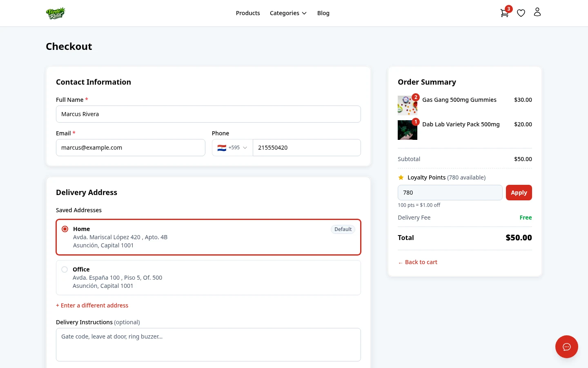Click the Verde Ruta logo
The height and width of the screenshot is (368, 588).
[x=56, y=13]
